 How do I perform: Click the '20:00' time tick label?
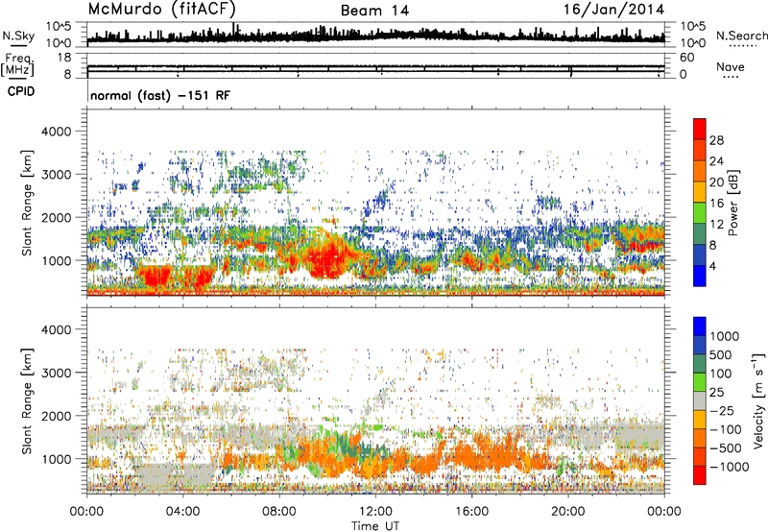click(567, 512)
